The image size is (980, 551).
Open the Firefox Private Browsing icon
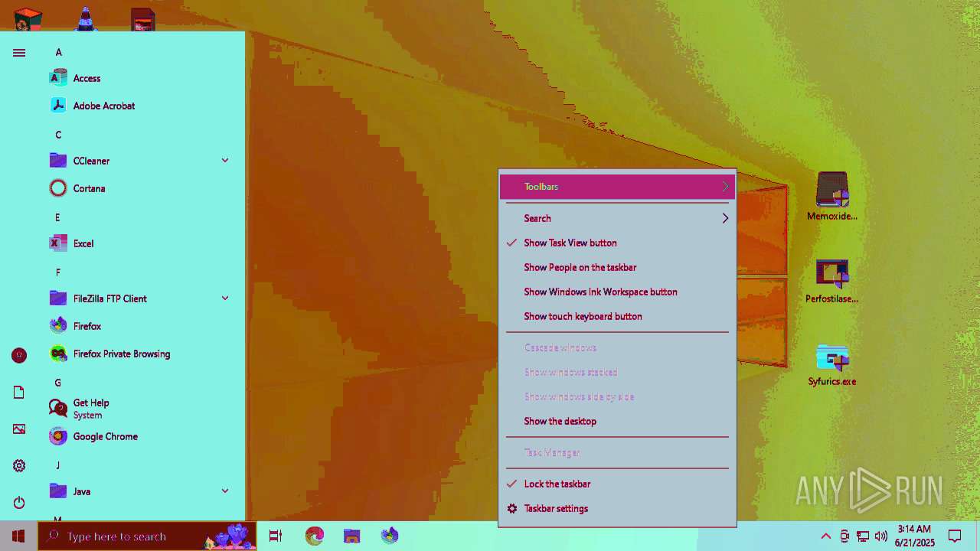(x=58, y=354)
